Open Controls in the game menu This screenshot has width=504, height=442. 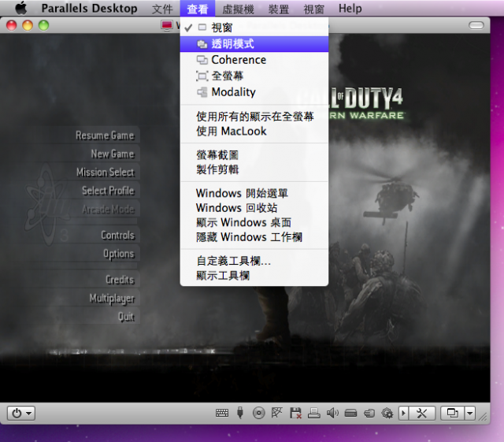point(117,235)
